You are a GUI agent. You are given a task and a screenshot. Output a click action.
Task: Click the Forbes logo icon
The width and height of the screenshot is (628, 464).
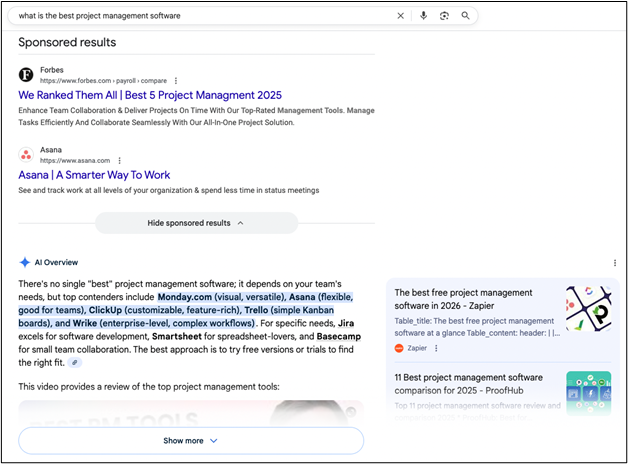click(x=26, y=74)
